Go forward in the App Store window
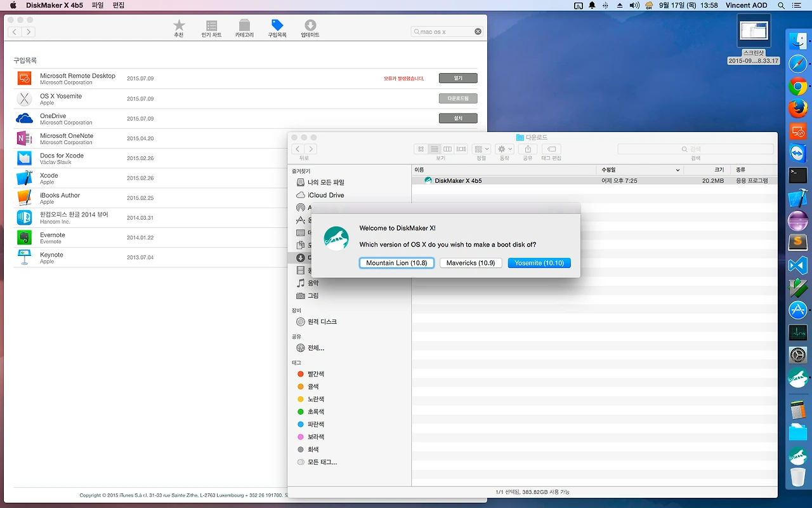Image resolution: width=812 pixels, height=508 pixels. pos(28,32)
